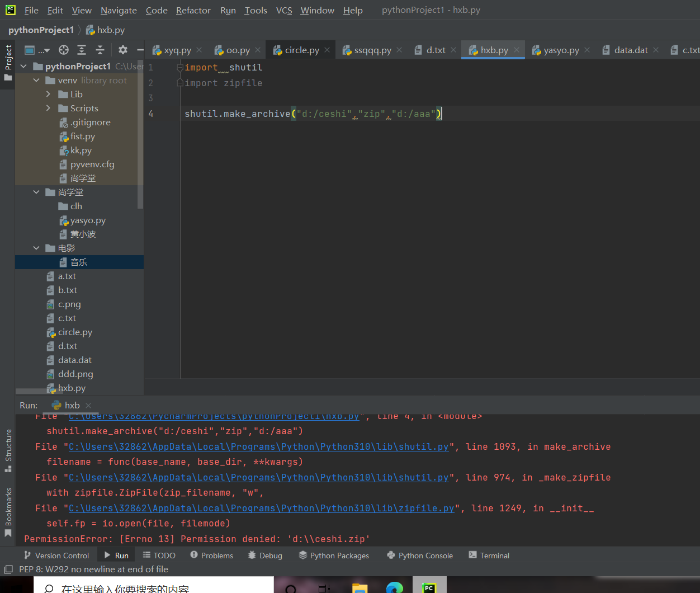Select .gitignore in project tree
Image resolution: width=700 pixels, height=593 pixels.
(x=85, y=122)
